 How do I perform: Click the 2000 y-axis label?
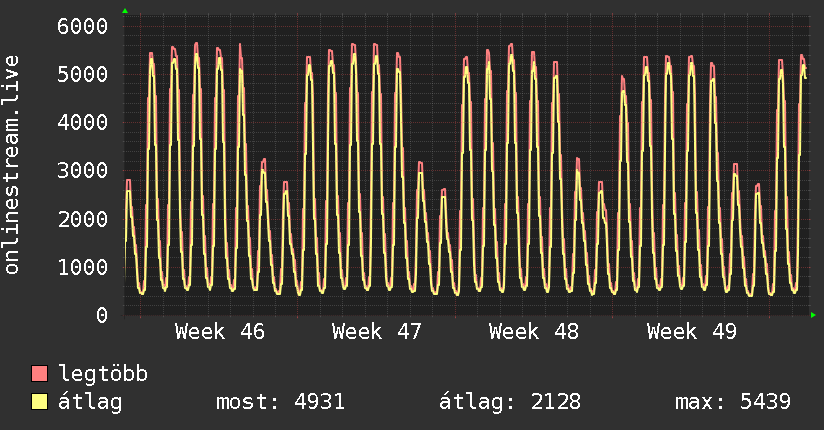[83, 219]
